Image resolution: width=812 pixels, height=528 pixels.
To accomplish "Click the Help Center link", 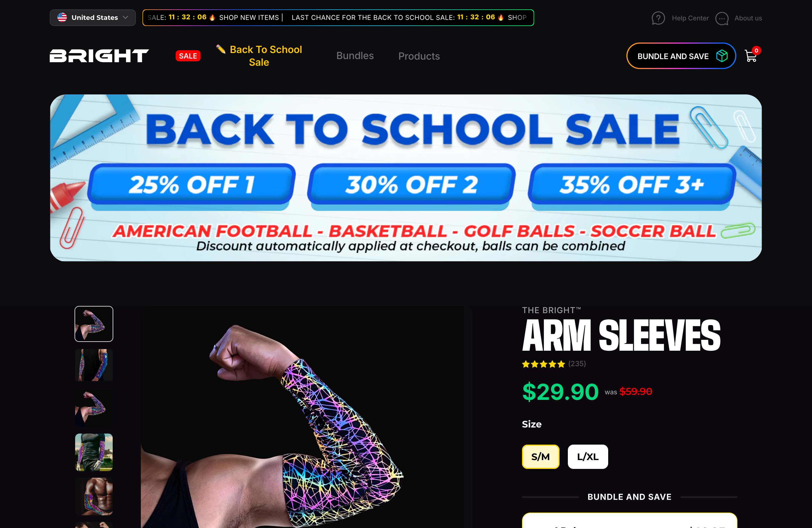I will [x=690, y=18].
